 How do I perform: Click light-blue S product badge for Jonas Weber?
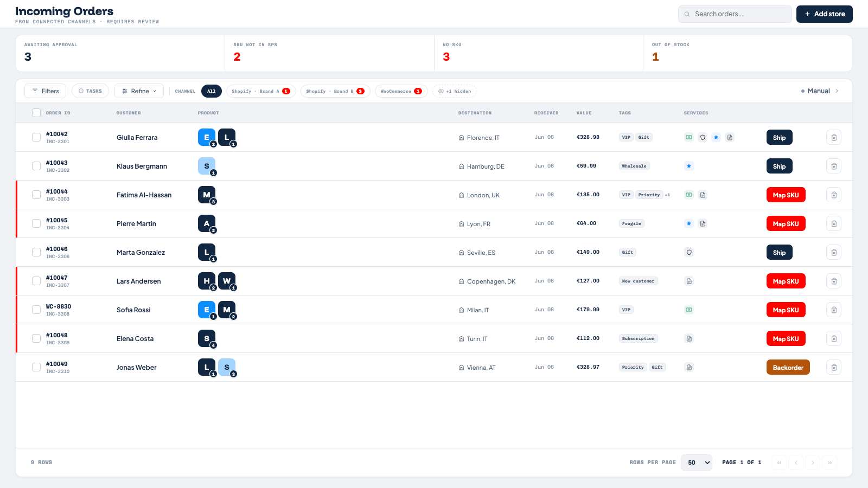point(227,367)
